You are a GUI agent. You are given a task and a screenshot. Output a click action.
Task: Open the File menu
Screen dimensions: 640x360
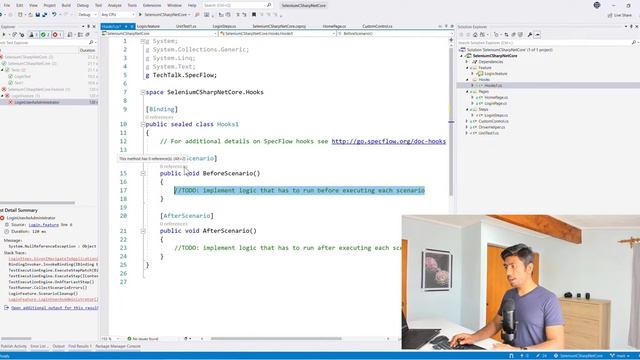pyautogui.click(x=7, y=5)
